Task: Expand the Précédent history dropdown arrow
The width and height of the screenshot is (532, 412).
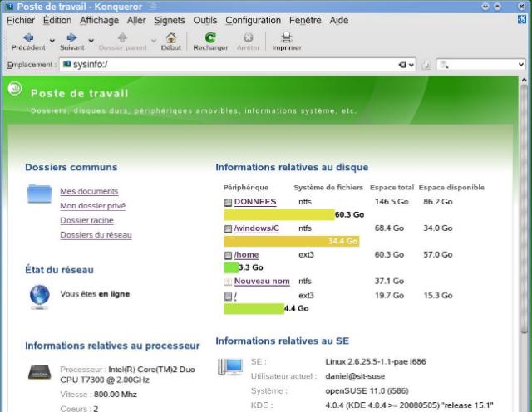Action: 52,41
